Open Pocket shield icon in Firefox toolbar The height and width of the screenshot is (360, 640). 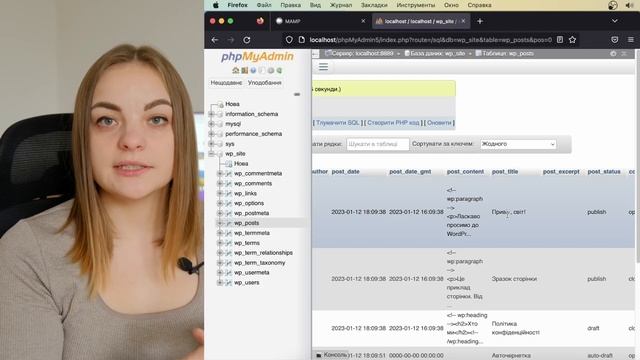(615, 40)
